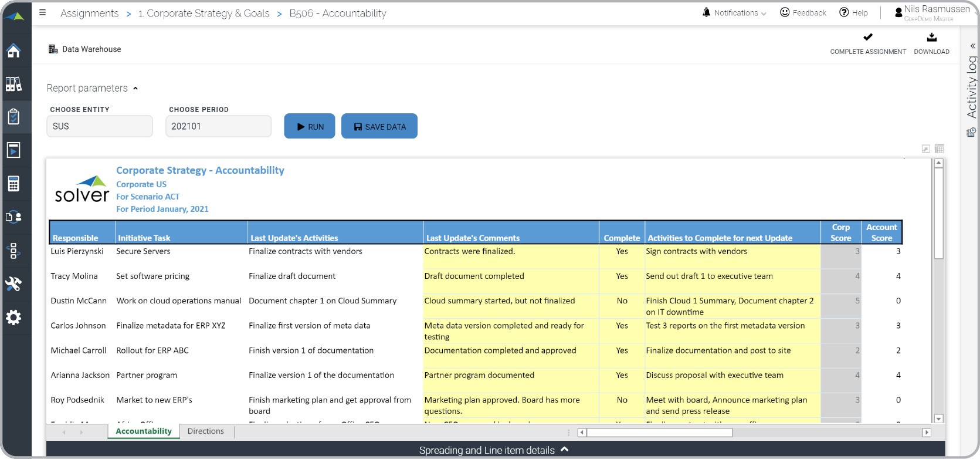
Task: Click Assignments breadcrumb link
Action: click(x=89, y=13)
